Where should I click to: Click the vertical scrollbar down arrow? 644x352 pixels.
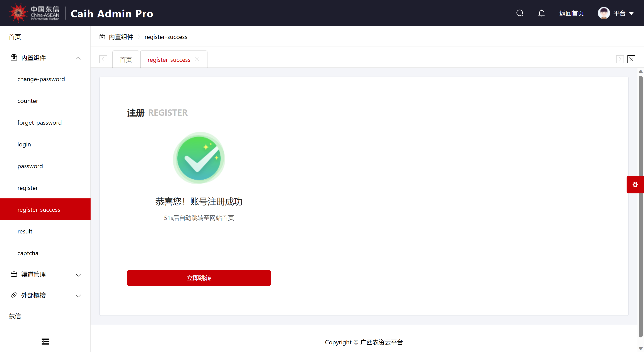click(x=641, y=348)
